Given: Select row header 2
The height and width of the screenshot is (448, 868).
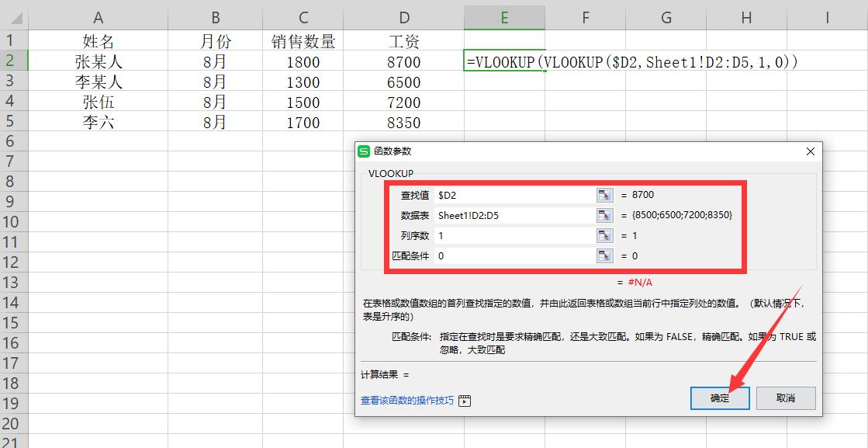Looking at the screenshot, I should click(10, 60).
